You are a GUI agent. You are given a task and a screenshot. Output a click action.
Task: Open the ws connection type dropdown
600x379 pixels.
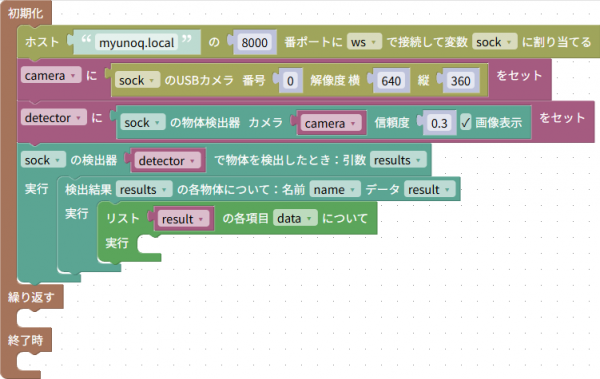[x=364, y=42]
